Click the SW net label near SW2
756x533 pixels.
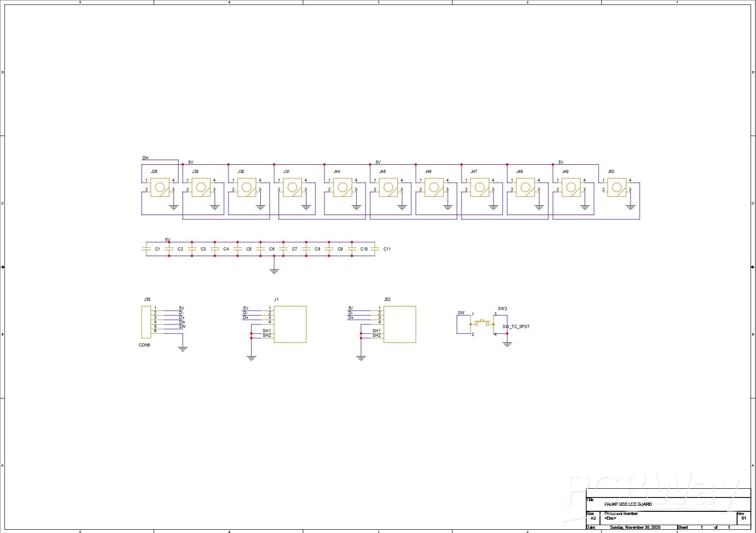(461, 313)
